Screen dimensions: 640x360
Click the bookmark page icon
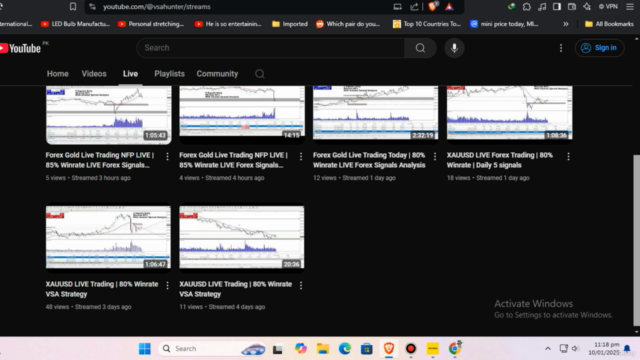73,7
